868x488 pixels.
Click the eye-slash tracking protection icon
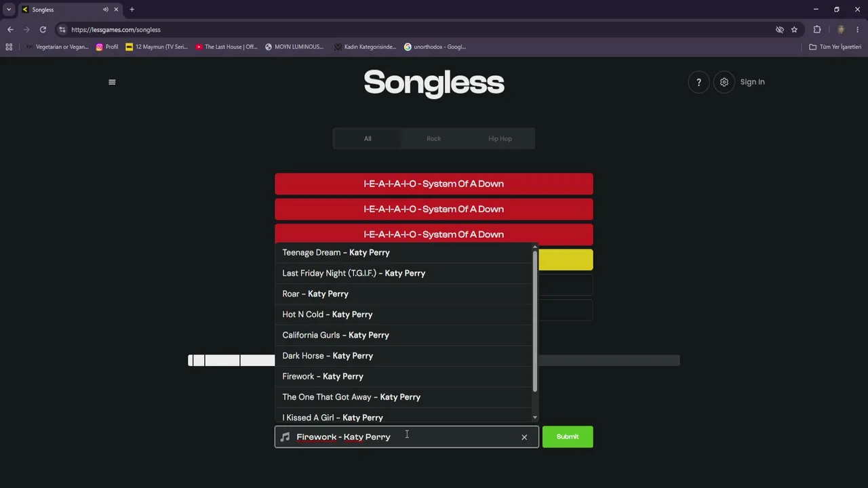(x=780, y=30)
